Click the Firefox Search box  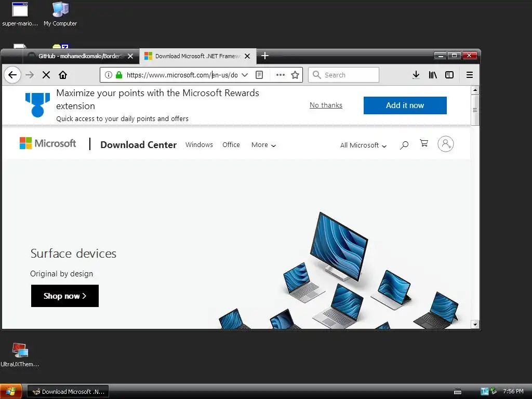tap(343, 75)
